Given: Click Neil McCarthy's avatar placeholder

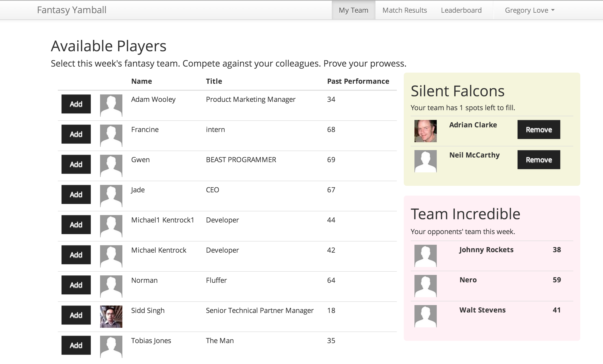Looking at the screenshot, I should [425, 161].
